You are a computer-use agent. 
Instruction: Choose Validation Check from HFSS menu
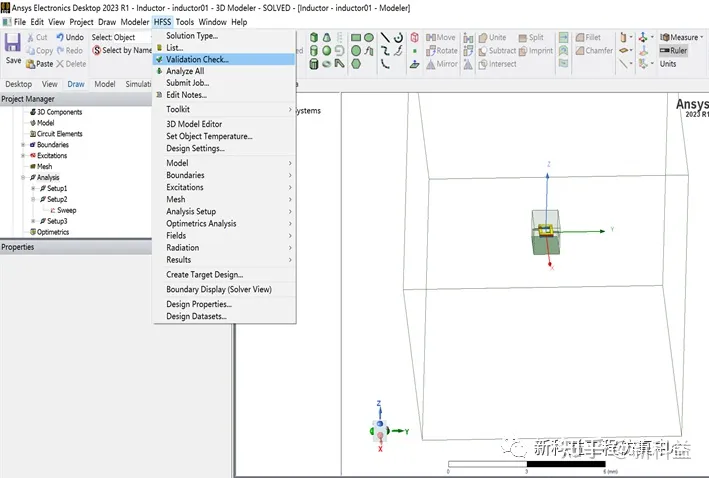[x=224, y=59]
